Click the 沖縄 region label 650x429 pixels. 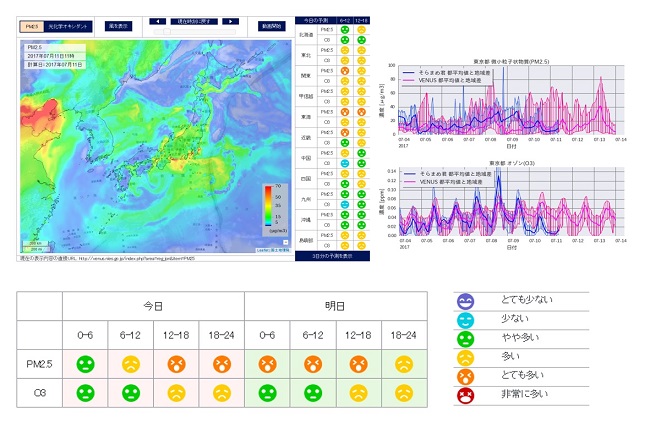[306, 220]
